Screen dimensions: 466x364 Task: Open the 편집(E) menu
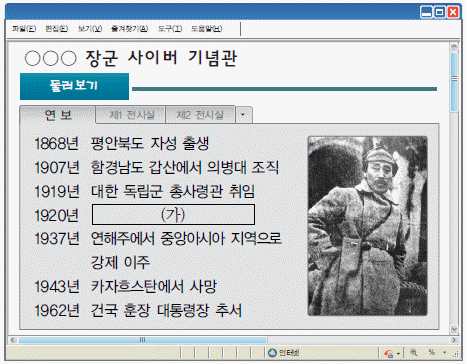(57, 29)
